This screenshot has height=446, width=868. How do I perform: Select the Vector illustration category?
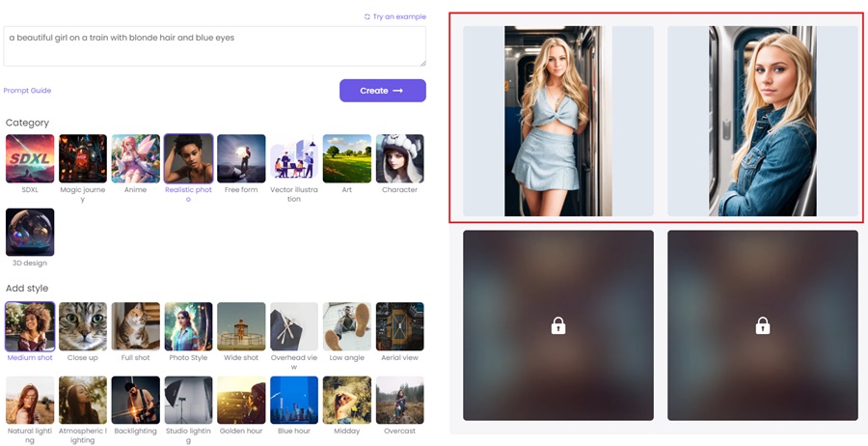pos(294,158)
